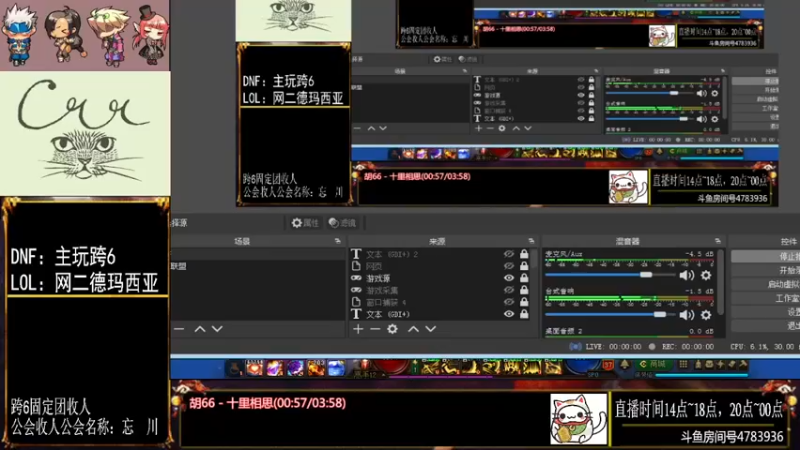Viewport: 800px width, 450px height.
Task: Click 退出 exit in controls panel
Action: pos(765,326)
